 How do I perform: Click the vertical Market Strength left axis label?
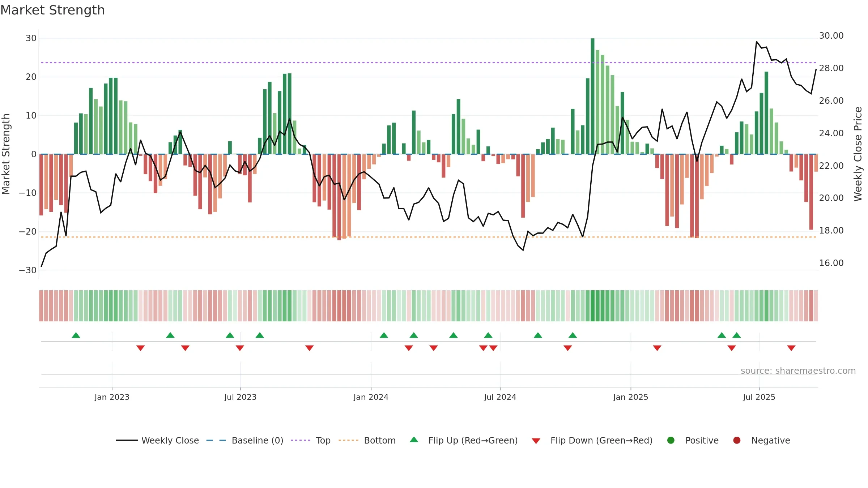[6, 154]
